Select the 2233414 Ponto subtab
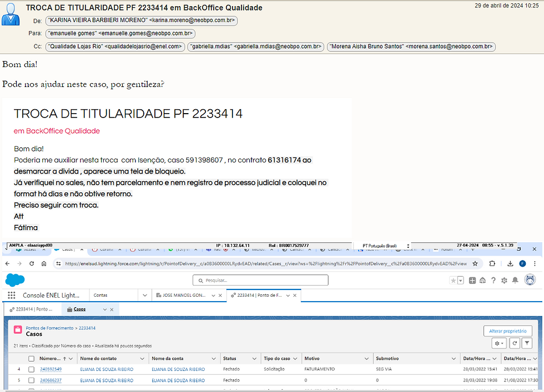Viewport: 544px width, 392px height. 31,309
